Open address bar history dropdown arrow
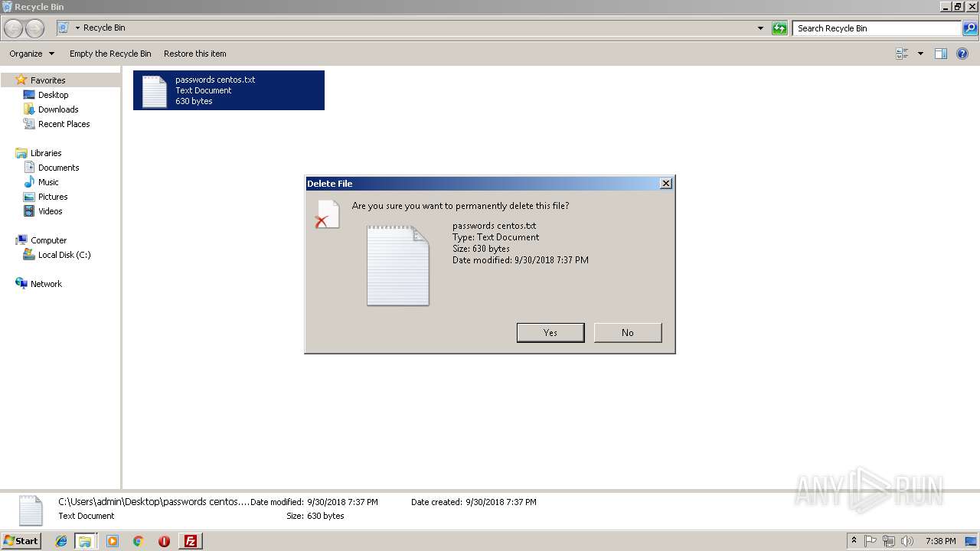The image size is (980, 551). (760, 28)
